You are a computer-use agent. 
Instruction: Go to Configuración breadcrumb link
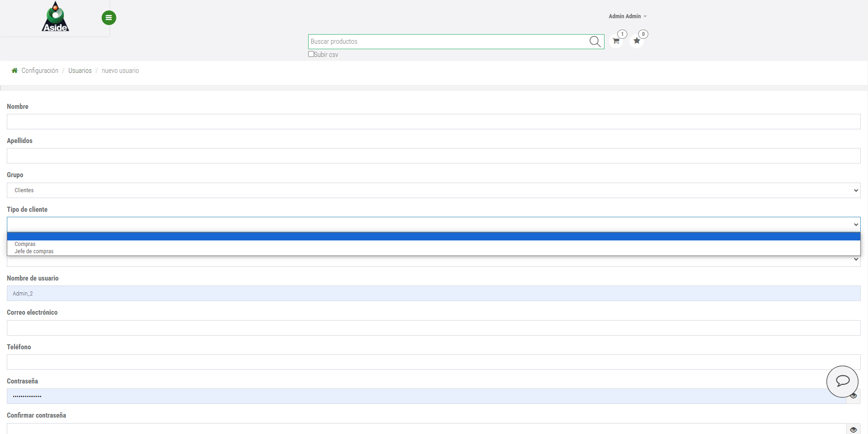pos(40,71)
